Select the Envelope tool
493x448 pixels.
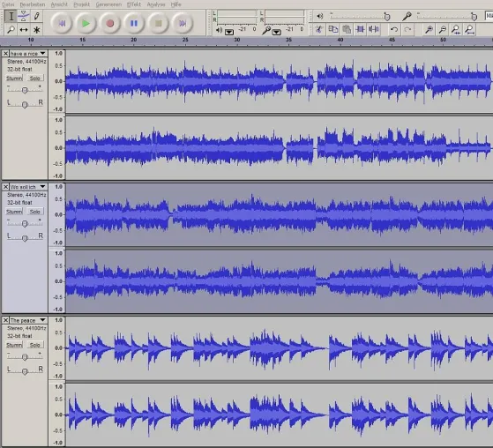pyautogui.click(x=24, y=16)
